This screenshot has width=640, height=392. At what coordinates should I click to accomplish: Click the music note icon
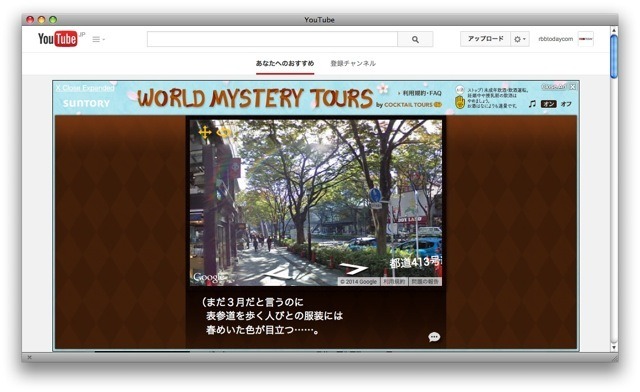tap(532, 104)
